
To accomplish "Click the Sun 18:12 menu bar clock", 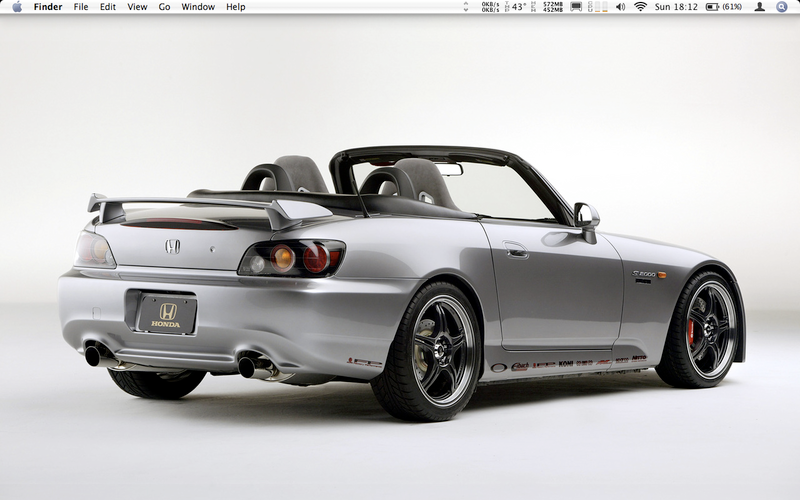I will click(677, 7).
